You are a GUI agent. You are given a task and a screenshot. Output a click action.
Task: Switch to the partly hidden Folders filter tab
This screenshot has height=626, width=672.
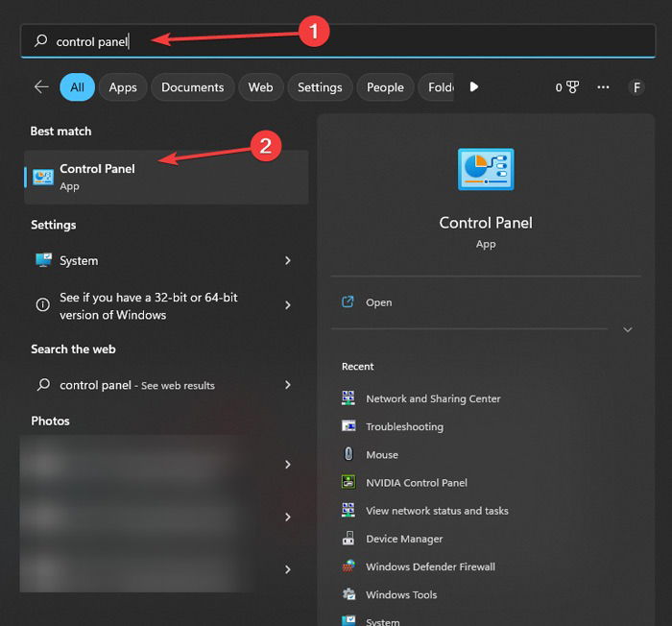tap(436, 87)
